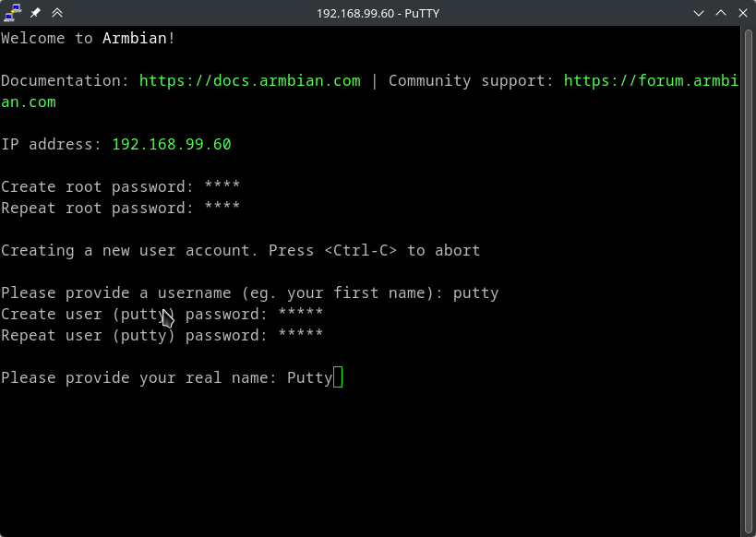Screen dimensions: 756x537
Task: Click the Create root password asterisks
Action: [222, 186]
